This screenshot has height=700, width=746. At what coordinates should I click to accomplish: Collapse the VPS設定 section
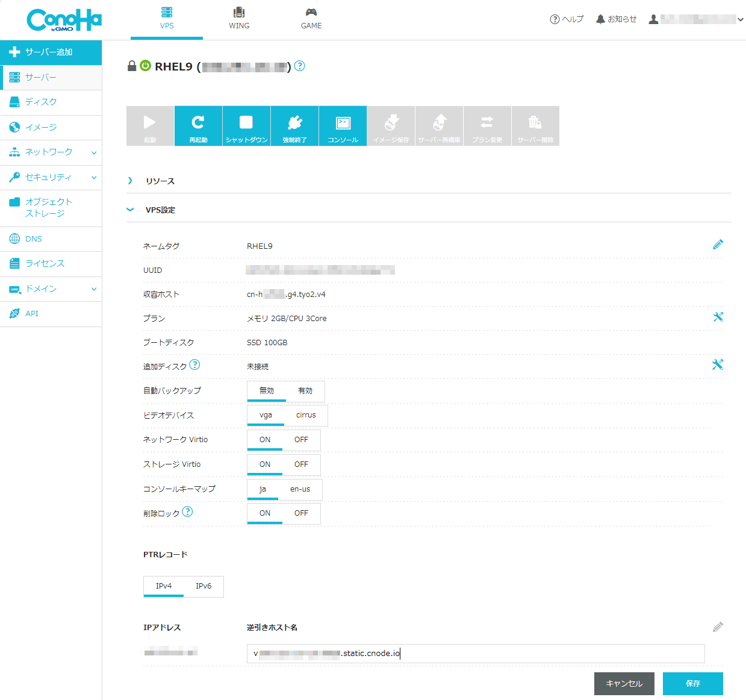point(130,210)
